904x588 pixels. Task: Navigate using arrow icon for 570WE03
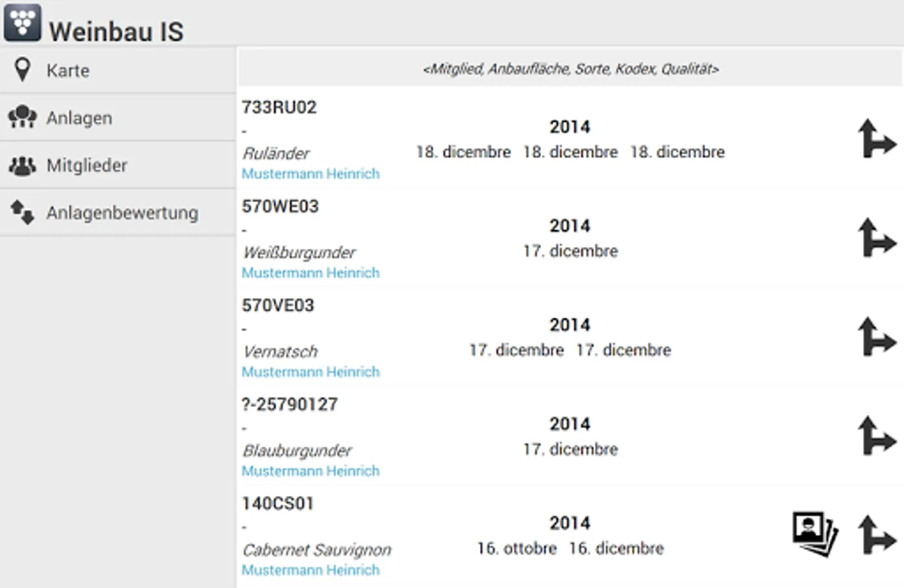(877, 238)
